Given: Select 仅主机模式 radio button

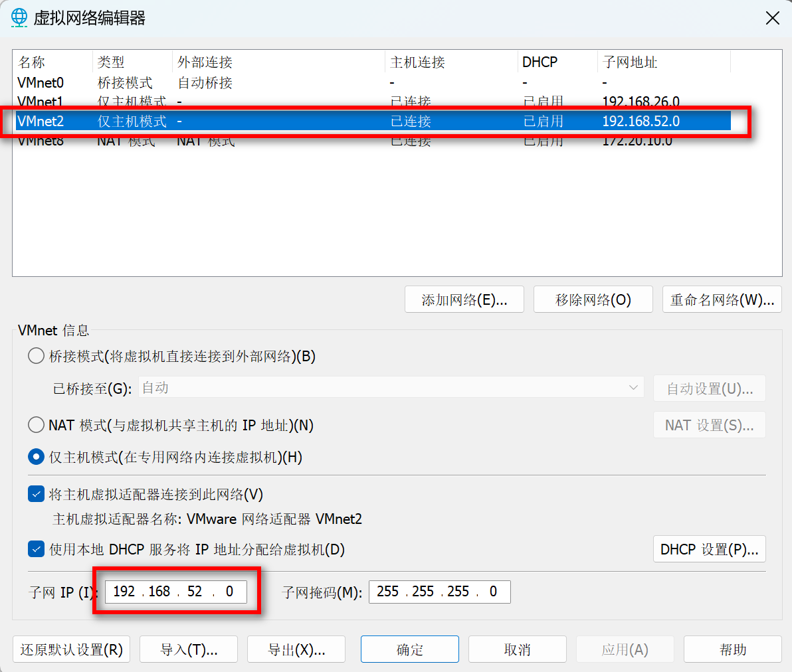Looking at the screenshot, I should [37, 457].
